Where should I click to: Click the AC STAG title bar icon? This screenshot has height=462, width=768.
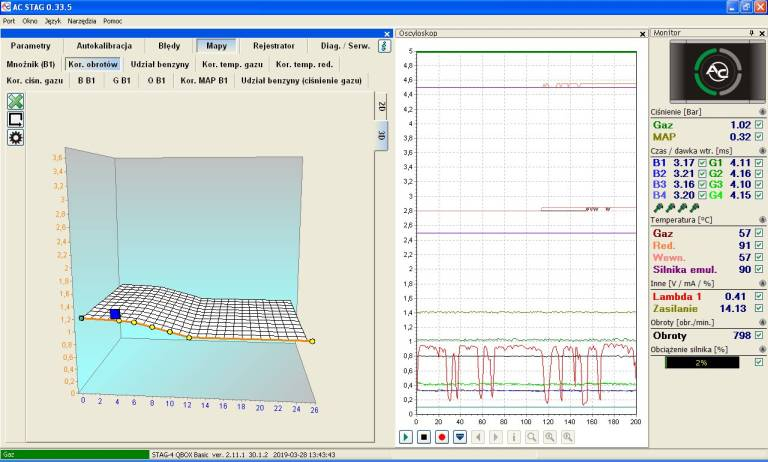click(6, 6)
